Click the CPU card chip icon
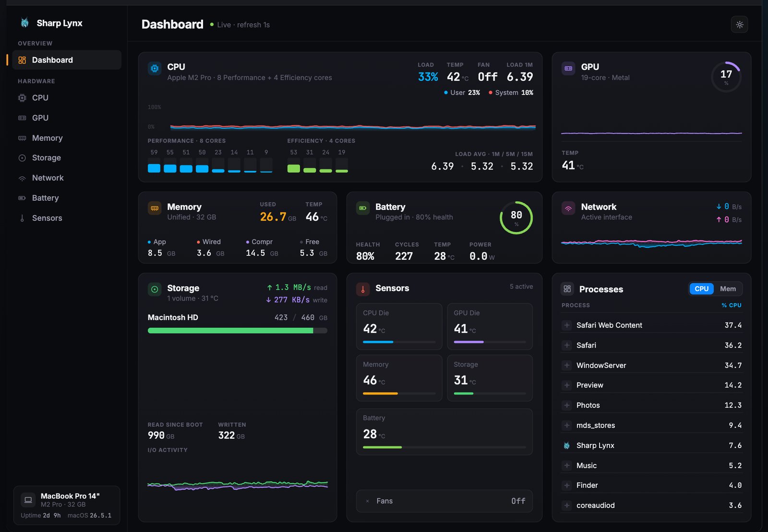The height and width of the screenshot is (532, 768). pyautogui.click(x=155, y=69)
